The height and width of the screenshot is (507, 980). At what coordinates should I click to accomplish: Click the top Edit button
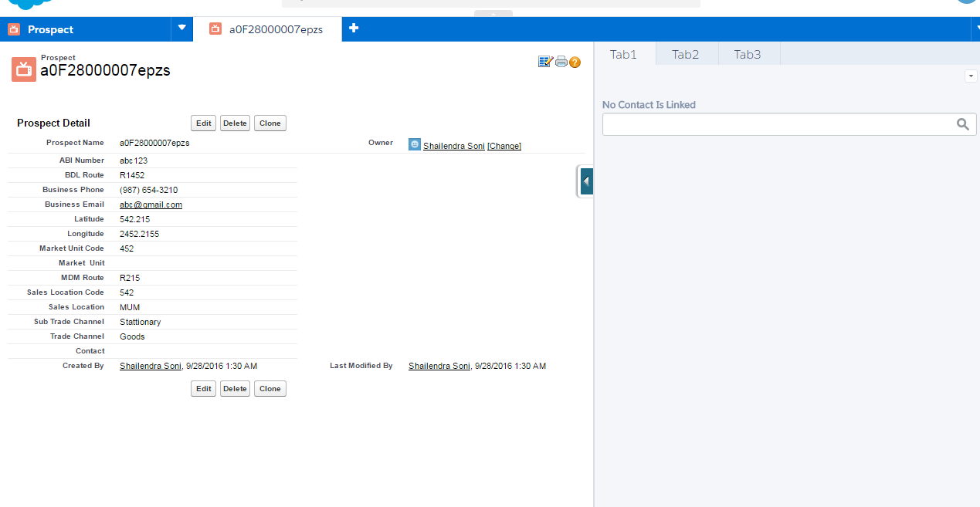[204, 123]
